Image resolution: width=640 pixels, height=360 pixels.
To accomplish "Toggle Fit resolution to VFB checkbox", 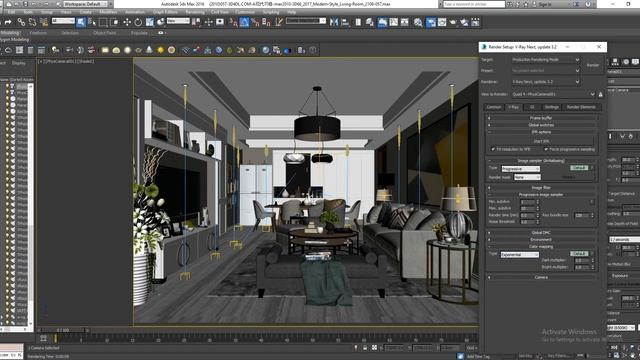I will (x=493, y=149).
